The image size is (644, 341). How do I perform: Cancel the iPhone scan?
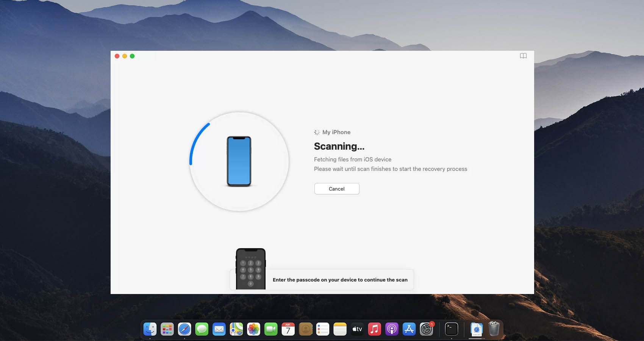(336, 189)
